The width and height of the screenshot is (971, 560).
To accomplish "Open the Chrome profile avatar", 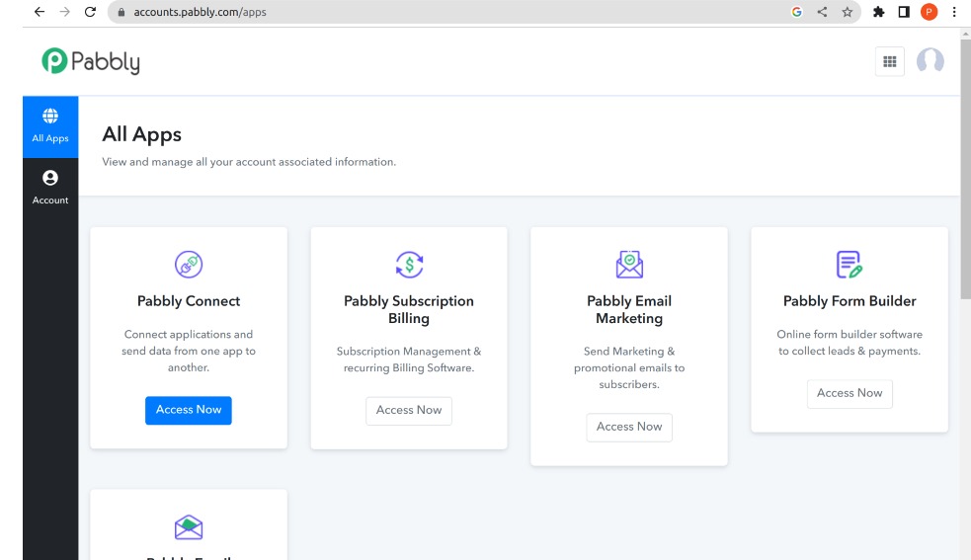I will 929,12.
